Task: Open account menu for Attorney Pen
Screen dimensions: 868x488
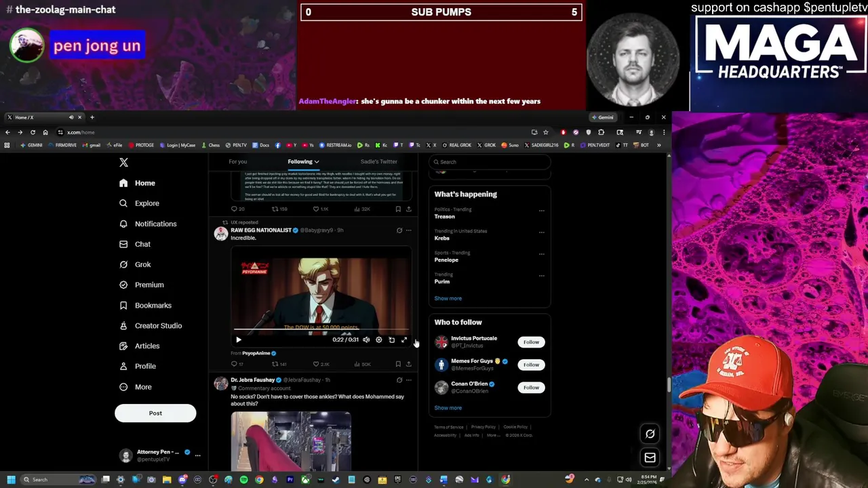Action: 197,455
